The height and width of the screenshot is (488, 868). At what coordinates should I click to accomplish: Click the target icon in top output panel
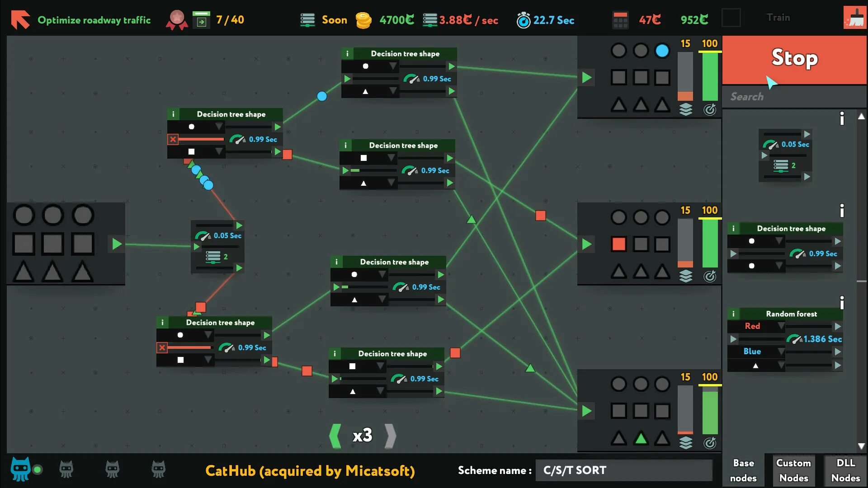pyautogui.click(x=710, y=109)
